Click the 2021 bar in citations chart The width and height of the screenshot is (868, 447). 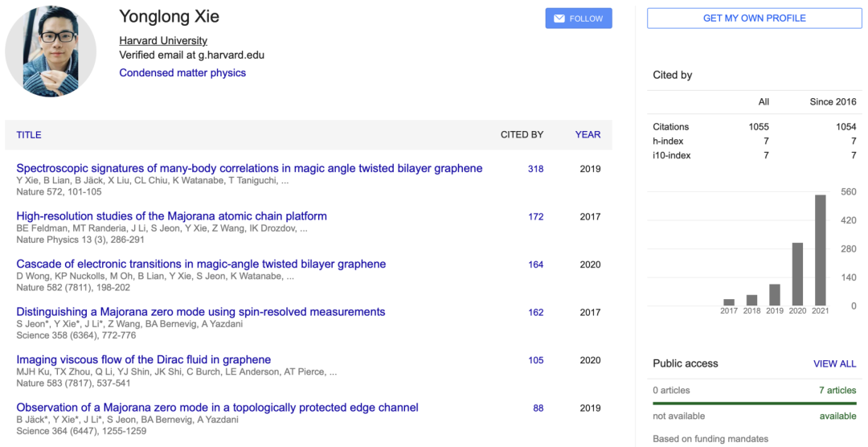coord(821,250)
